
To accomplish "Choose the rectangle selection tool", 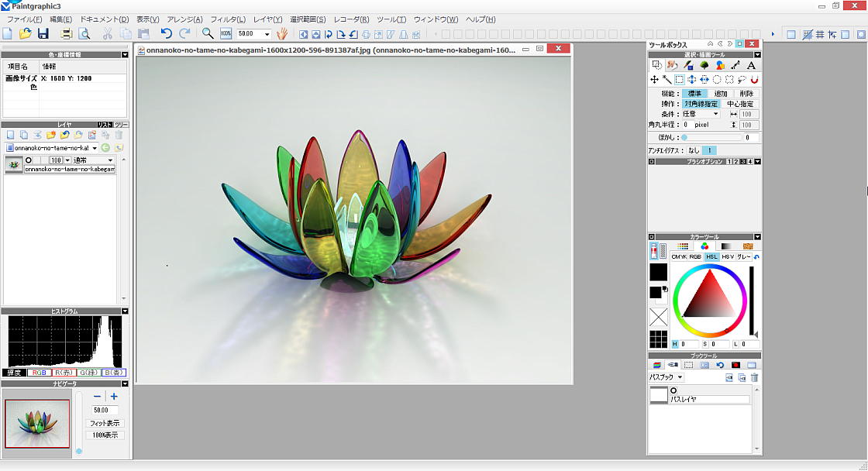I will [x=679, y=80].
